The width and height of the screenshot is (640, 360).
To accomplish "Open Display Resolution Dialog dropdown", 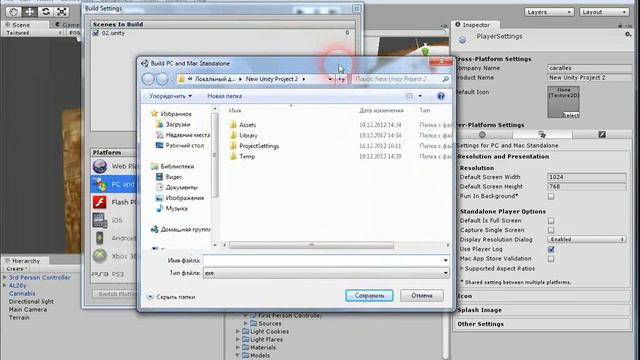I will pos(587,240).
